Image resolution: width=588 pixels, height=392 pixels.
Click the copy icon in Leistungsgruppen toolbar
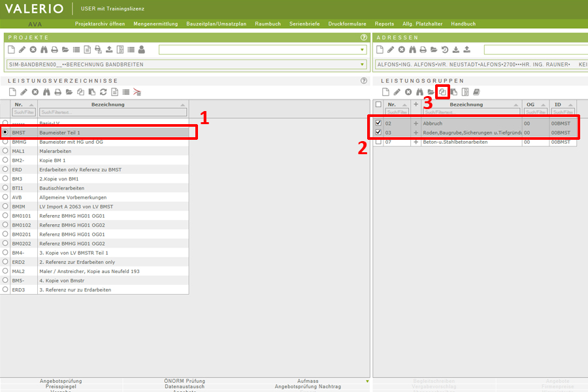(x=442, y=92)
